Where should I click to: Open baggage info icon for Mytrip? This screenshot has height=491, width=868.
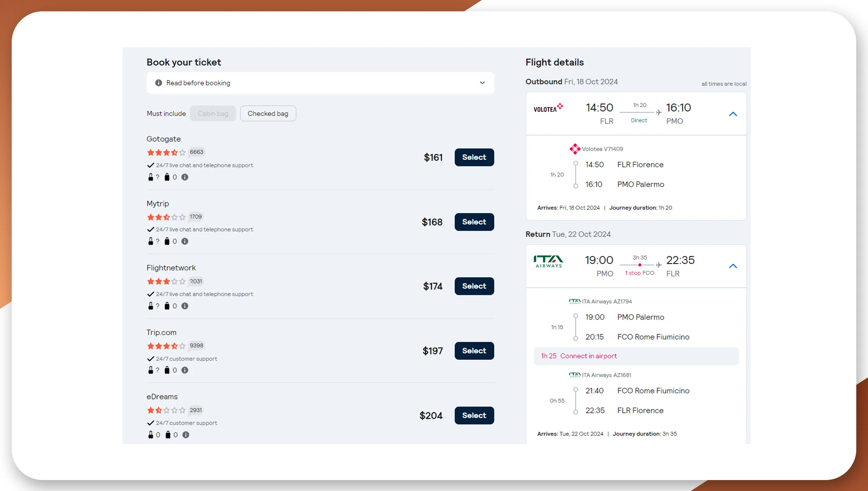(x=185, y=241)
